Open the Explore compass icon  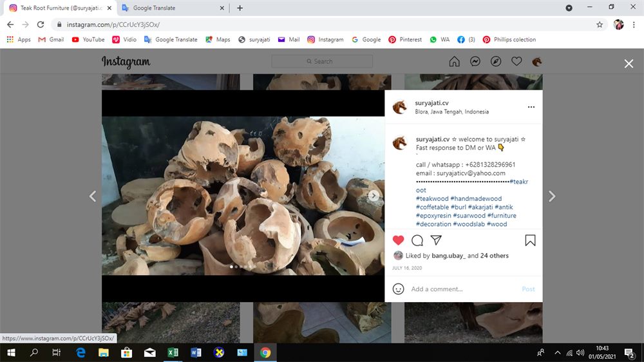(x=496, y=62)
